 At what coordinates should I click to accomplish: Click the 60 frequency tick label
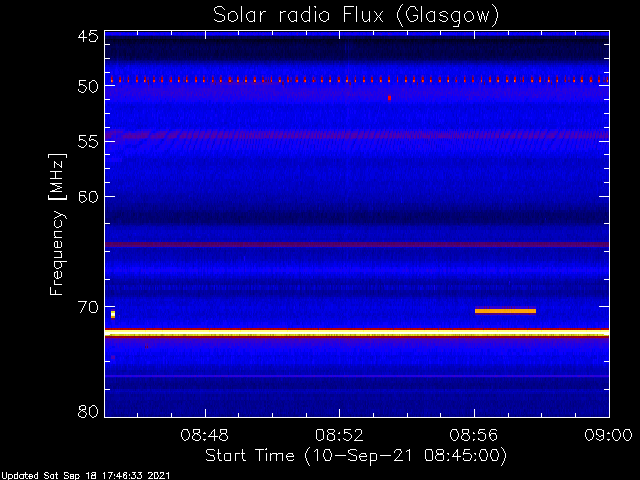coord(88,197)
